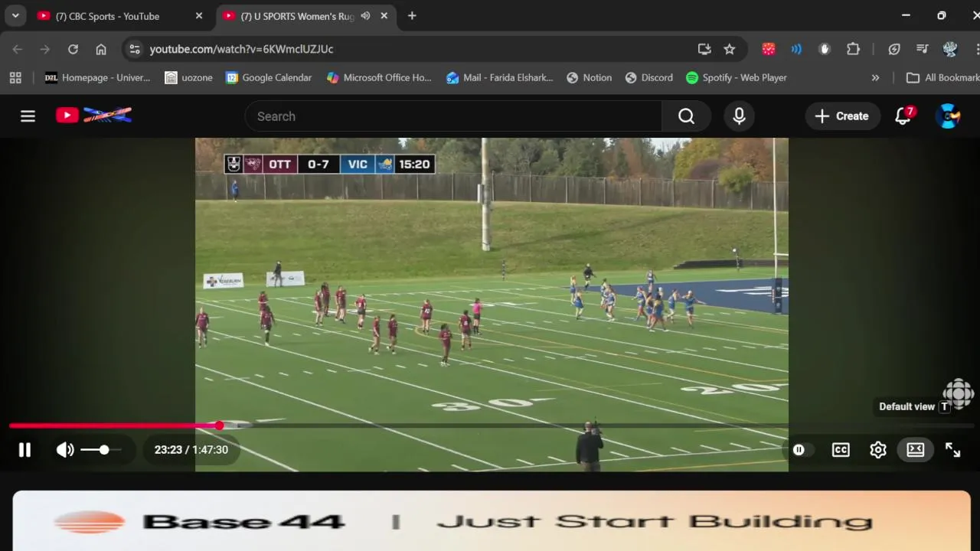The height and width of the screenshot is (551, 980).
Task: Close the CBC Sports tab
Action: pos(199,16)
